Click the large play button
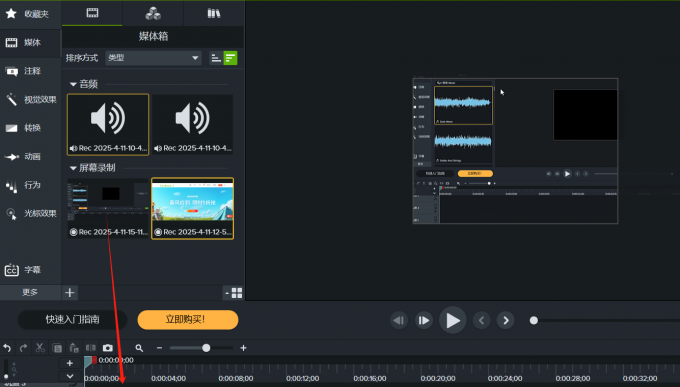 pyautogui.click(x=453, y=320)
